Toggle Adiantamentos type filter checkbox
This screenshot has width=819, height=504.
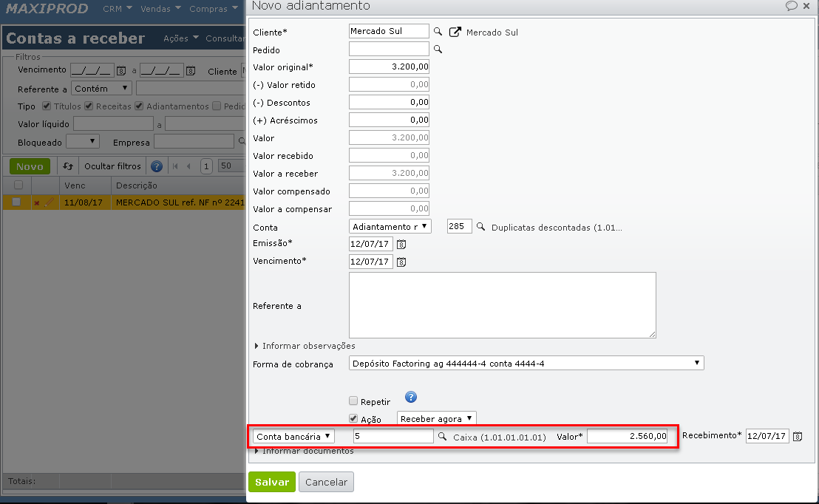coord(139,106)
